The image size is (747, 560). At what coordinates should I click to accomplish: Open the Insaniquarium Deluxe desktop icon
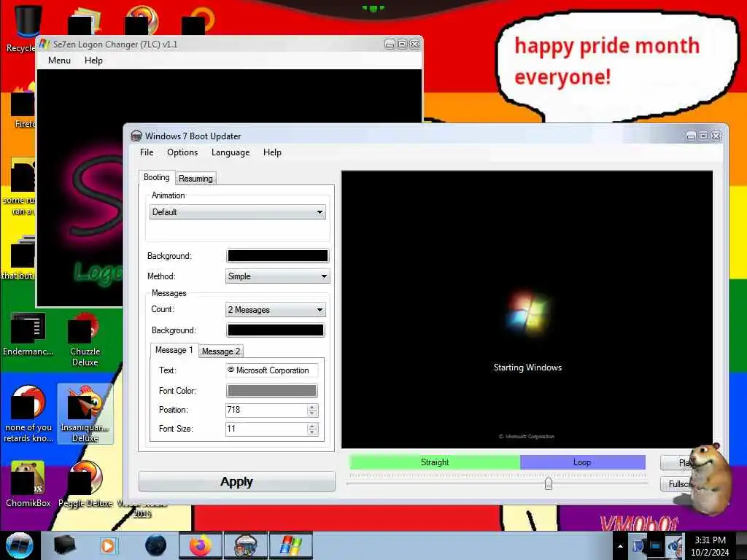[x=85, y=414]
